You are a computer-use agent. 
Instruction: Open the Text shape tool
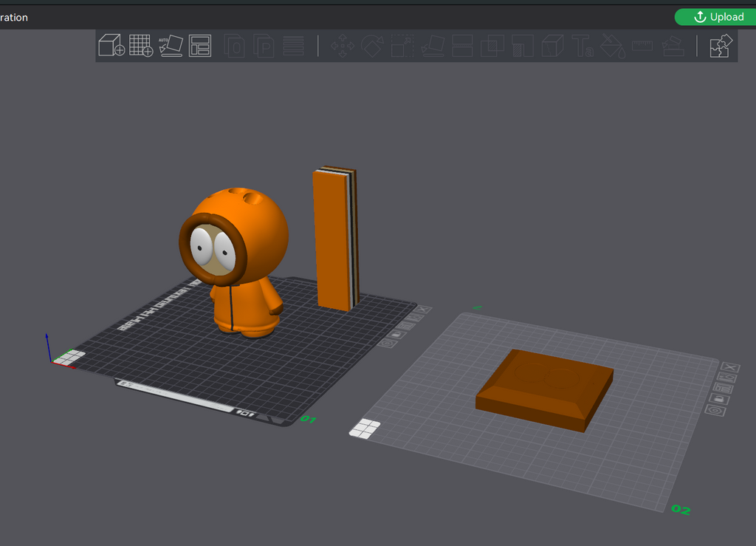pyautogui.click(x=582, y=46)
